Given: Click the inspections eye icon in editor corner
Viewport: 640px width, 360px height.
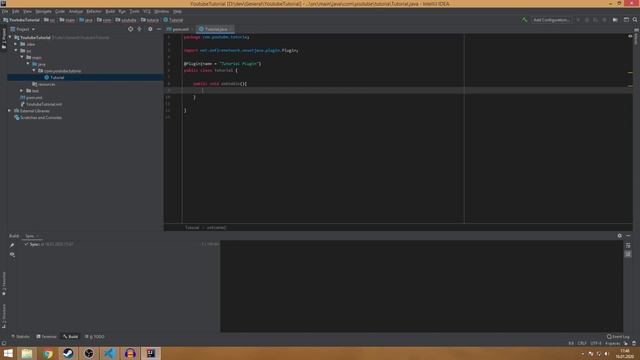Looking at the screenshot, I should [630, 36].
